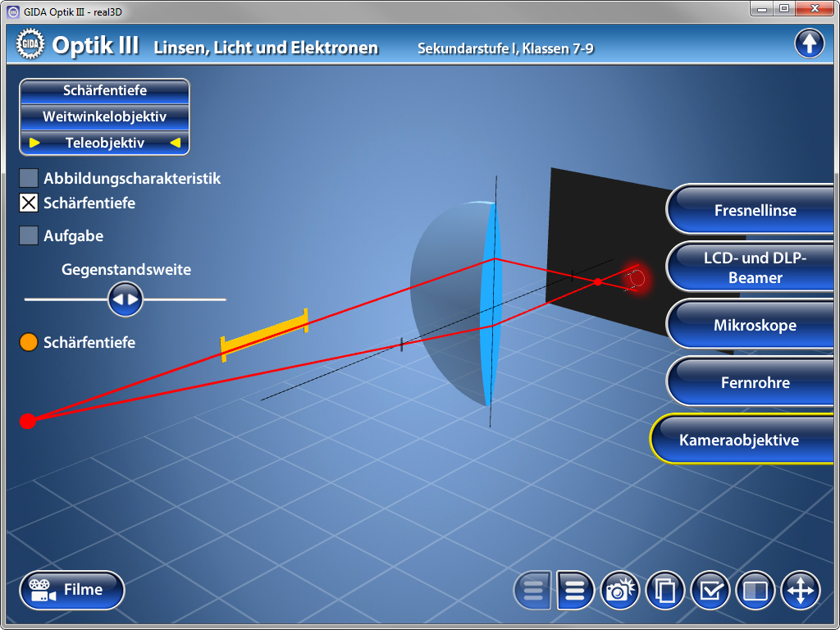This screenshot has width=840, height=630.
Task: Open the Mikroskope section
Action: (x=755, y=325)
